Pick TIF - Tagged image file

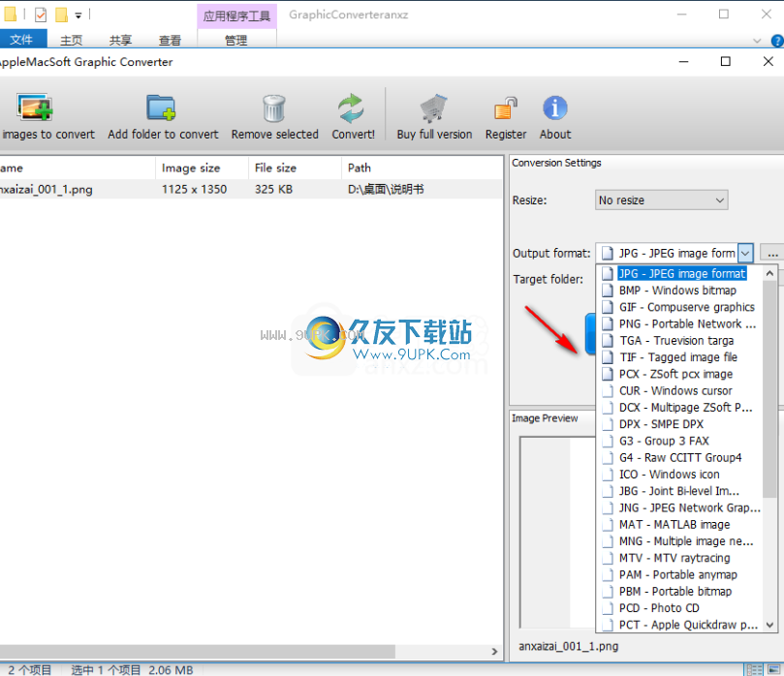pyautogui.click(x=677, y=357)
